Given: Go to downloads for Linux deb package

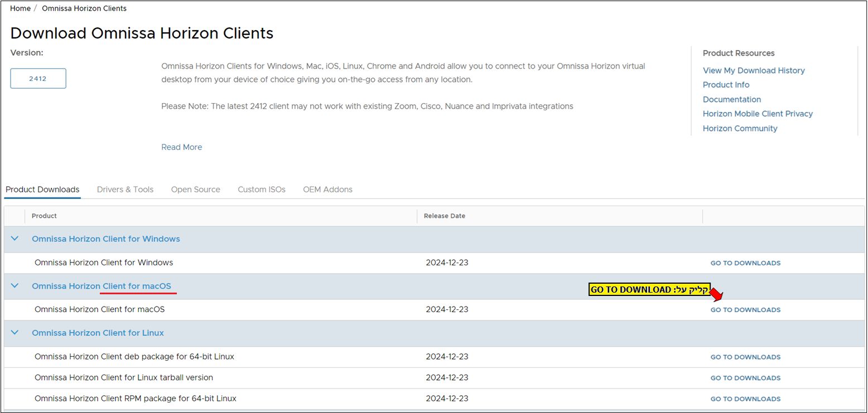Looking at the screenshot, I should point(745,357).
